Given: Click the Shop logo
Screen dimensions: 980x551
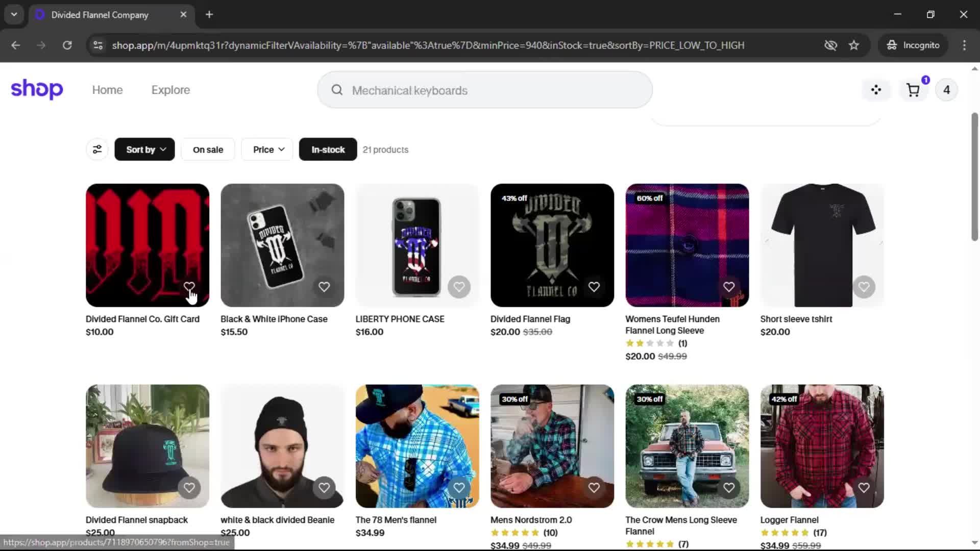Looking at the screenshot, I should point(37,89).
